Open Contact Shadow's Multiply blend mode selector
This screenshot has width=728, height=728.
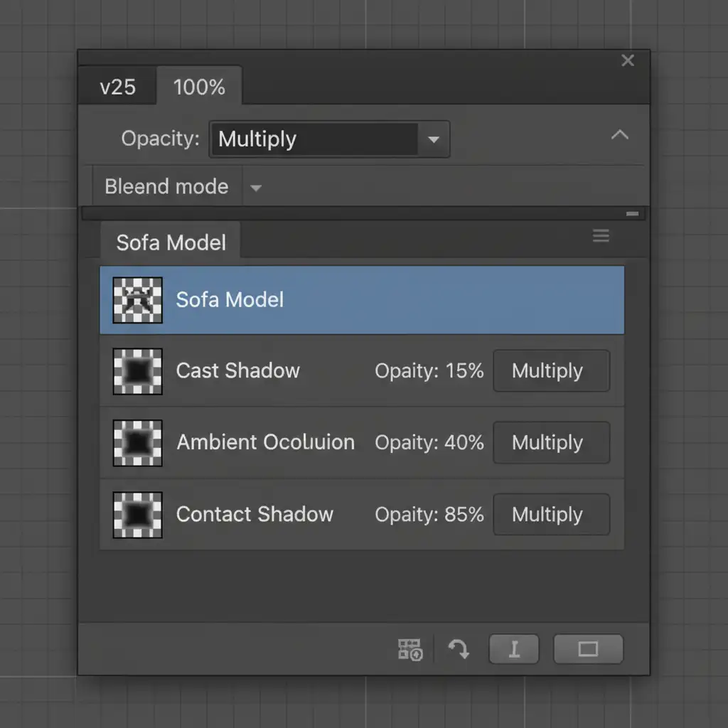point(551,515)
